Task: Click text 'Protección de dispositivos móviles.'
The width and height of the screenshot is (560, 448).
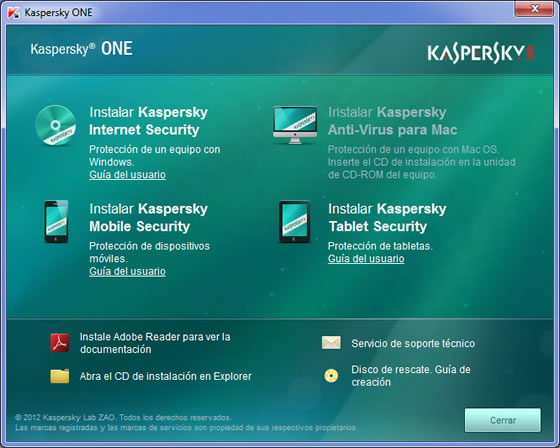Action: click(149, 252)
